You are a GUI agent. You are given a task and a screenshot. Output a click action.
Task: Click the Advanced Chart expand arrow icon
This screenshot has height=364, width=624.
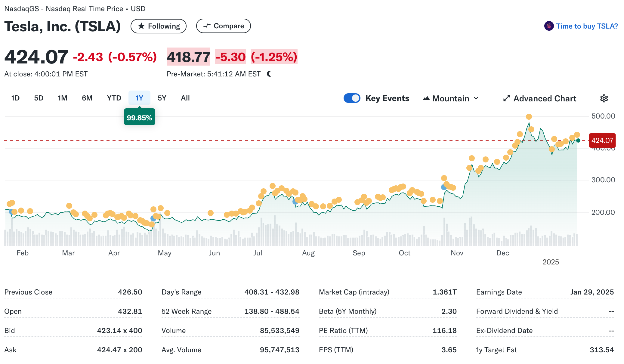507,98
